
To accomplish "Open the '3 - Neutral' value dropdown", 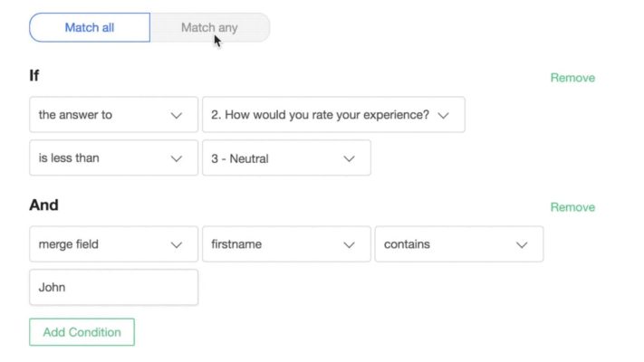I will [285, 158].
